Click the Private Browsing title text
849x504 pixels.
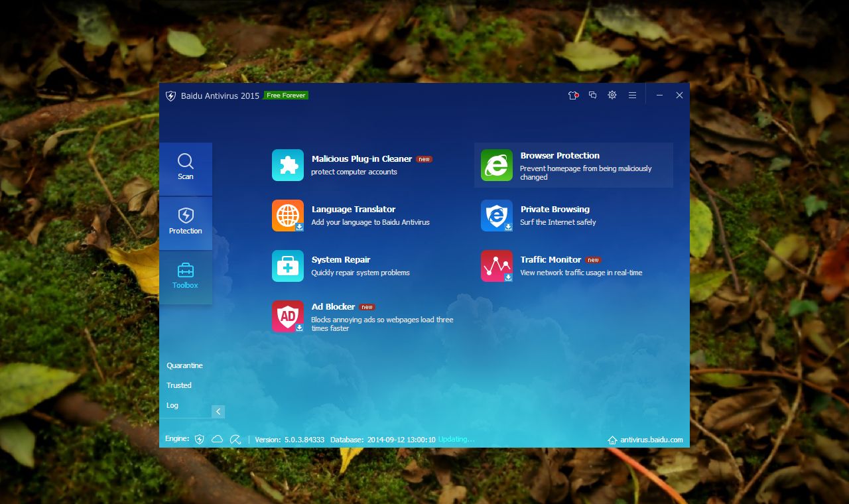[x=555, y=210]
